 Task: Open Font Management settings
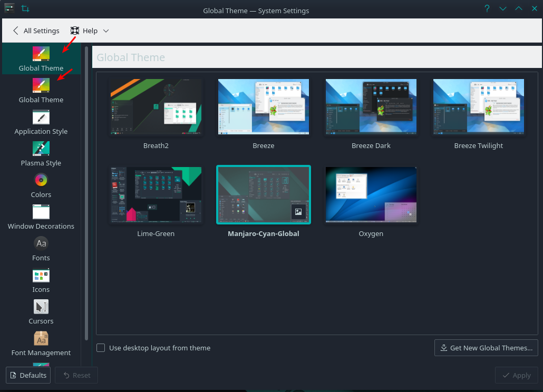coord(41,344)
